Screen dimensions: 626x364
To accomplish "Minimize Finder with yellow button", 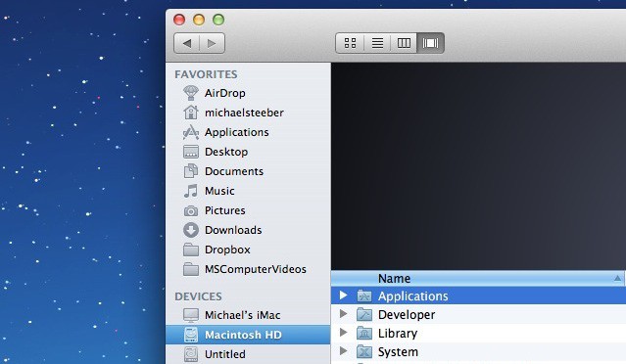I will (x=199, y=20).
